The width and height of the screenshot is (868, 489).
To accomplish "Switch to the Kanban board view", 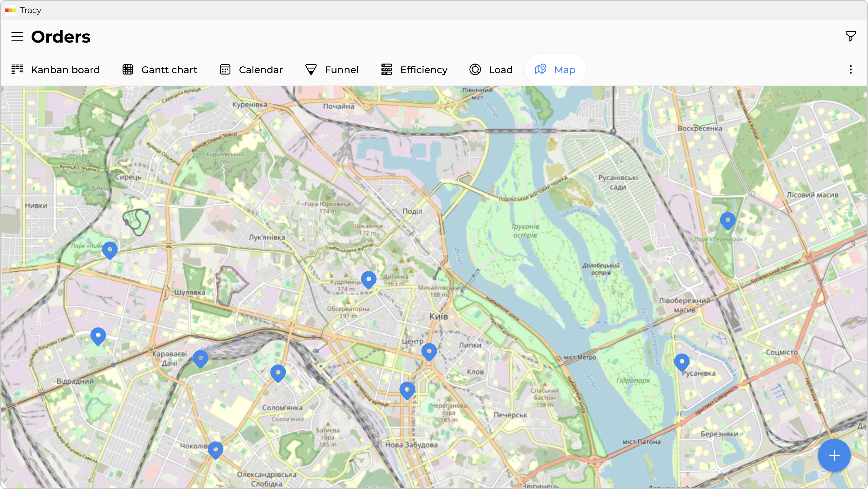I will pyautogui.click(x=56, y=70).
